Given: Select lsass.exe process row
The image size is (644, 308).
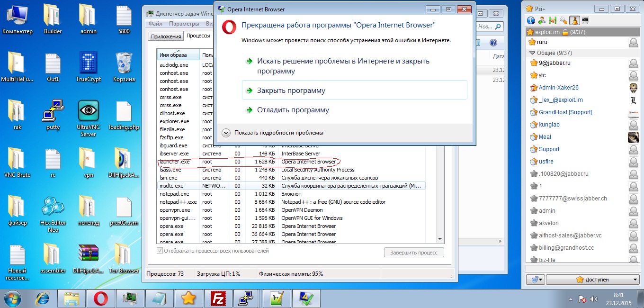Looking at the screenshot, I should (x=291, y=170).
